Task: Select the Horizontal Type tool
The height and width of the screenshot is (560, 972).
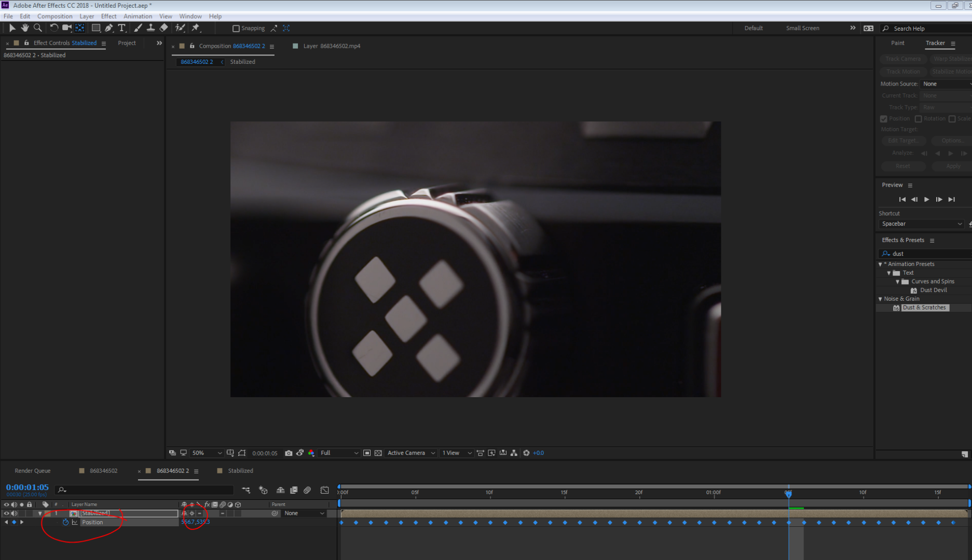Action: [121, 28]
